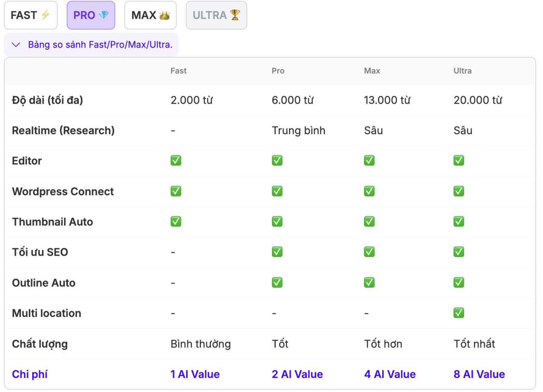The height and width of the screenshot is (392, 543).
Task: Click the Độ dài (tối đa) row label
Action: pos(48,100)
